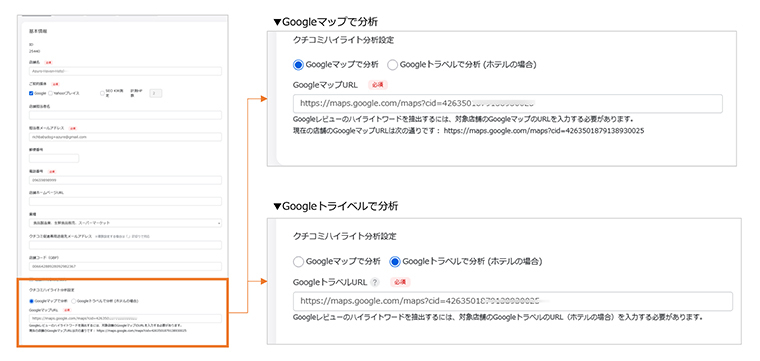Viewport: 760px width, 361px height.
Task: Click the empty 店舗ホームページURL field
Action: [x=126, y=201]
